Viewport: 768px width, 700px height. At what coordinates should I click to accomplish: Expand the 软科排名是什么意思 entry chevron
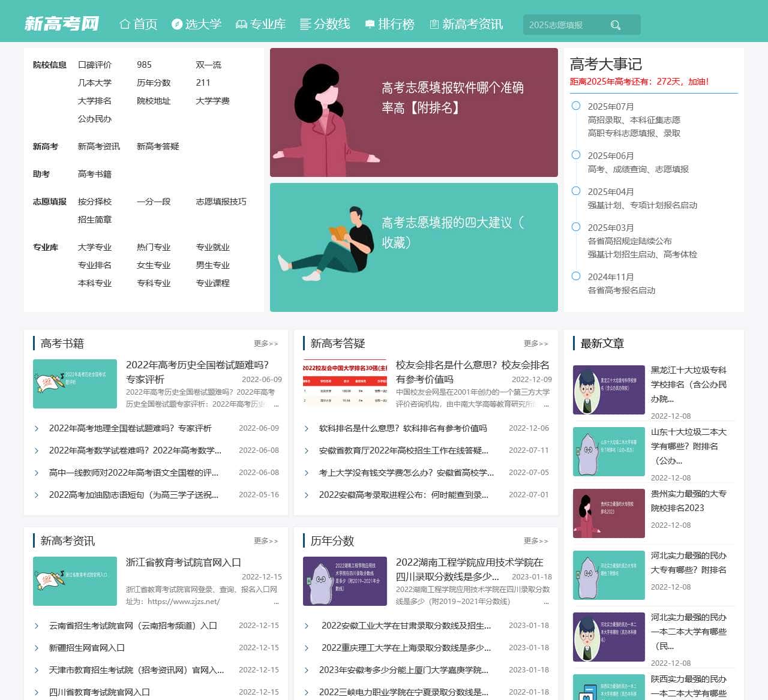pos(305,429)
